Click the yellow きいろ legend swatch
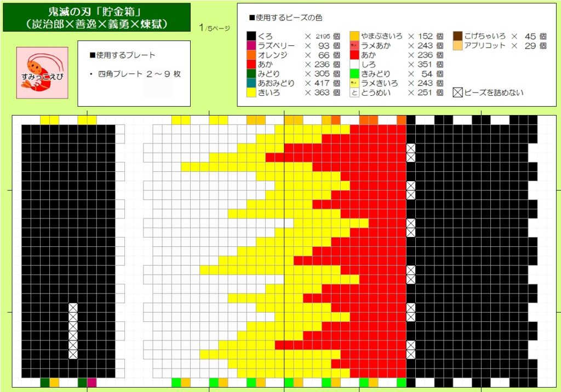Screen dimensions: 561x392 coord(251,93)
